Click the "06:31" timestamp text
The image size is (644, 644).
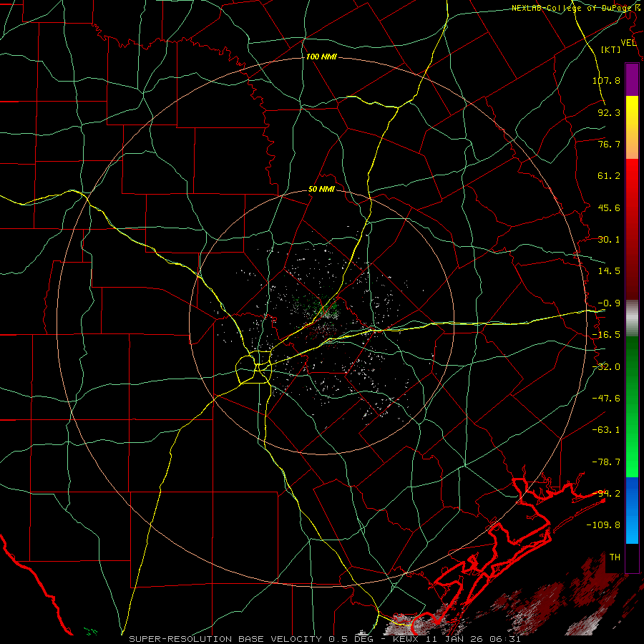pyautogui.click(x=504, y=639)
